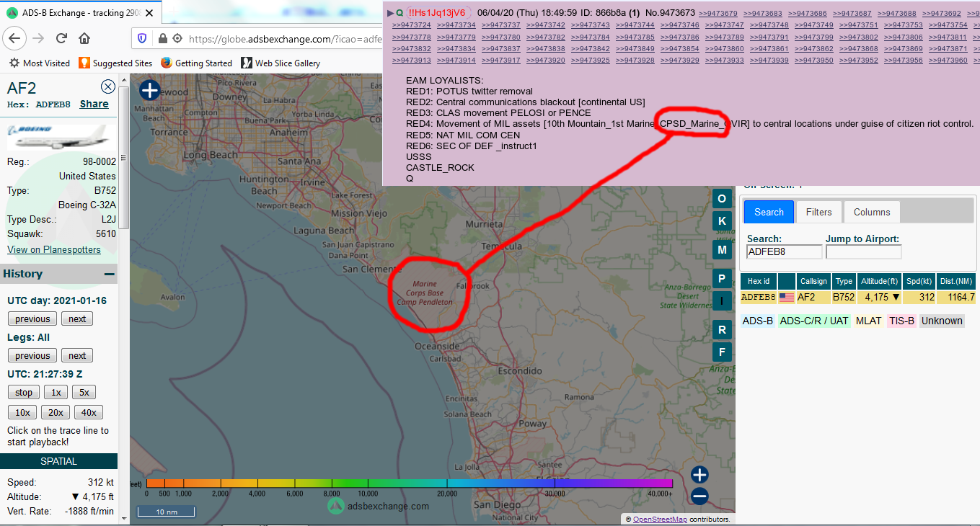The height and width of the screenshot is (526, 980).
Task: Open Suggested Sites bookmark
Action: 115,63
